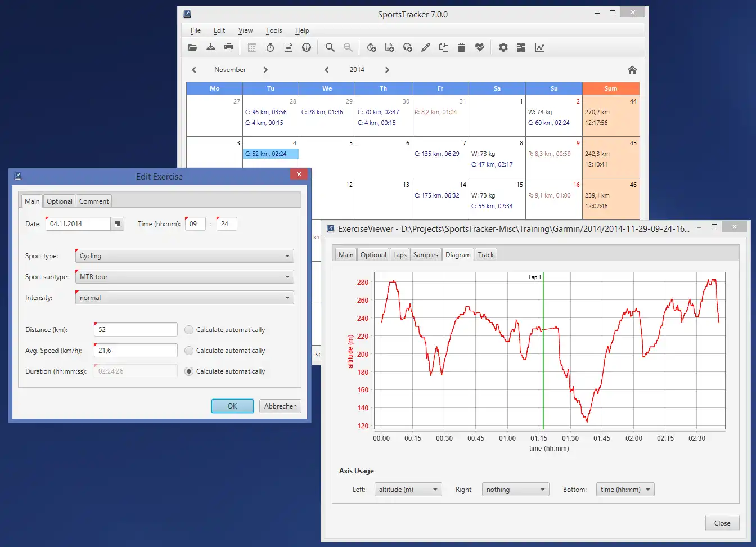
Task: Open the date picker calendar icon
Action: (117, 224)
